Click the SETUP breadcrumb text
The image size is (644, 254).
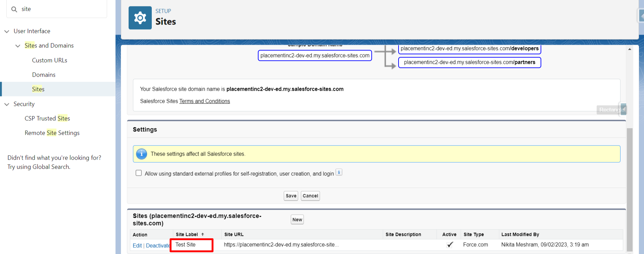pyautogui.click(x=163, y=11)
